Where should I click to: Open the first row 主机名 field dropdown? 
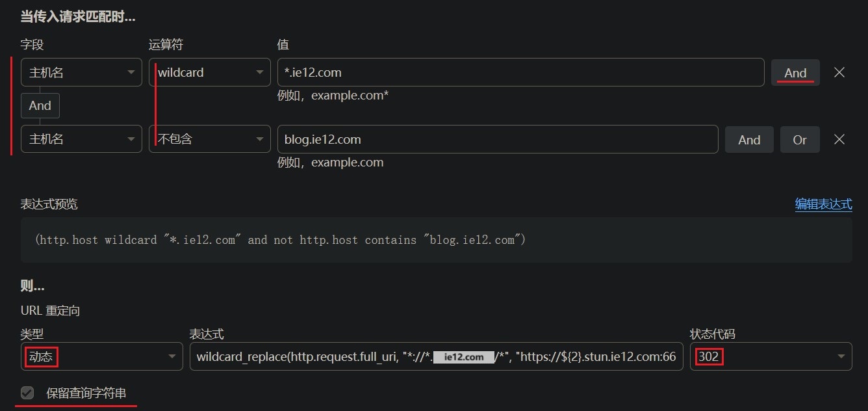coord(81,72)
